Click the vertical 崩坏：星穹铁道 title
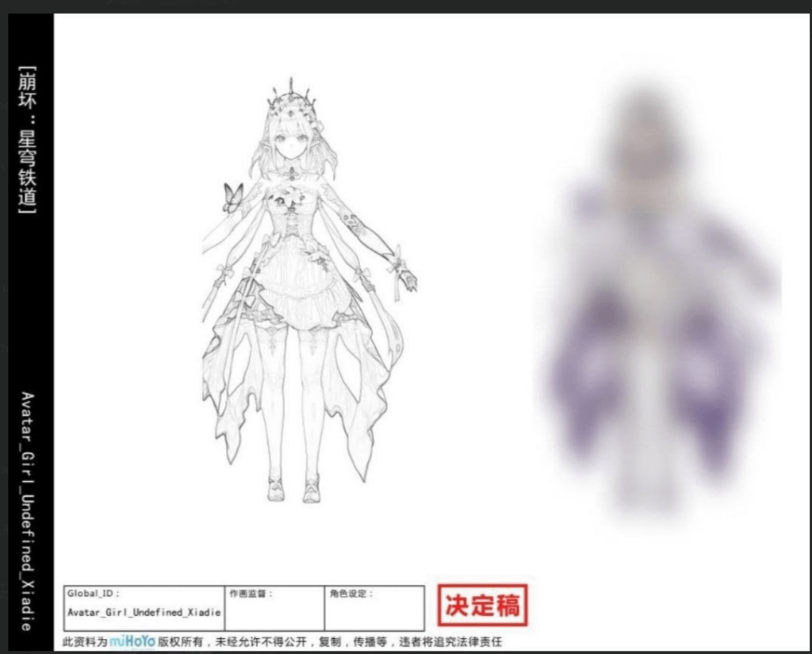The width and height of the screenshot is (812, 654). 28,140
